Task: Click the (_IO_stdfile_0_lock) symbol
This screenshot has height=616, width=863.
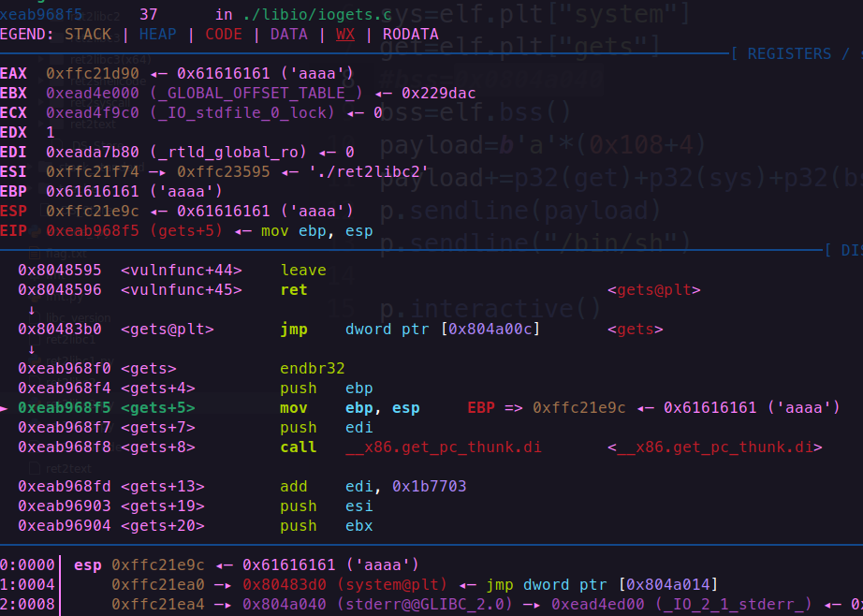Action: [x=242, y=113]
